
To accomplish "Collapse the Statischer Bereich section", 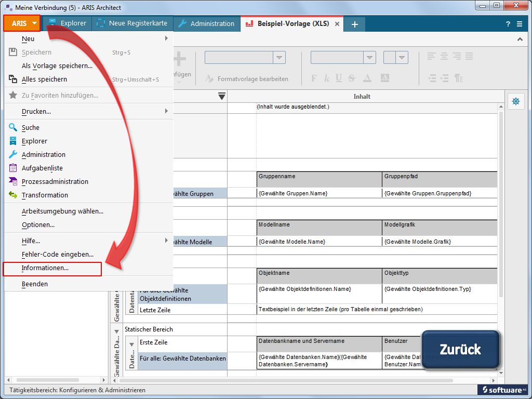I will (x=116, y=331).
